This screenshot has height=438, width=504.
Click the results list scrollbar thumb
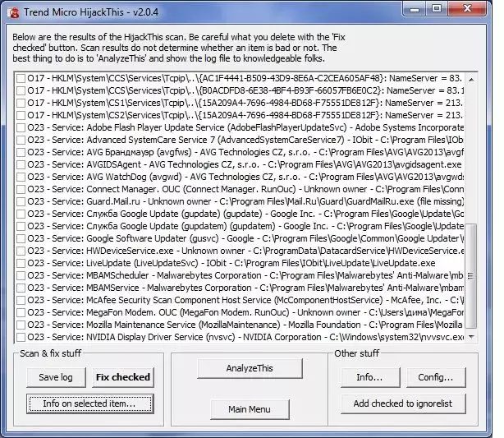471,276
